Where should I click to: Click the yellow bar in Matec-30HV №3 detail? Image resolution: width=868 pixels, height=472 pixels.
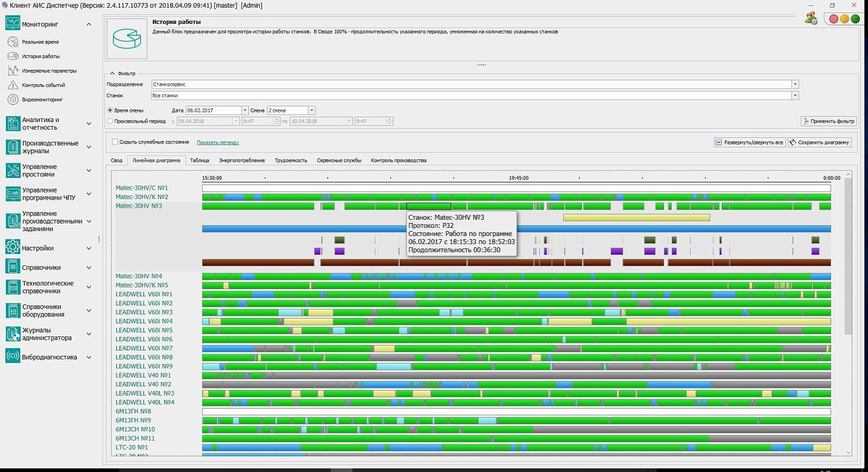636,218
